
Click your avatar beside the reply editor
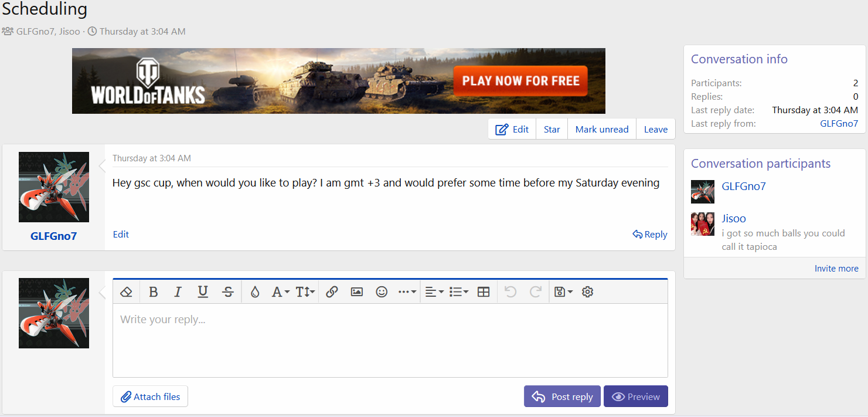tap(54, 313)
